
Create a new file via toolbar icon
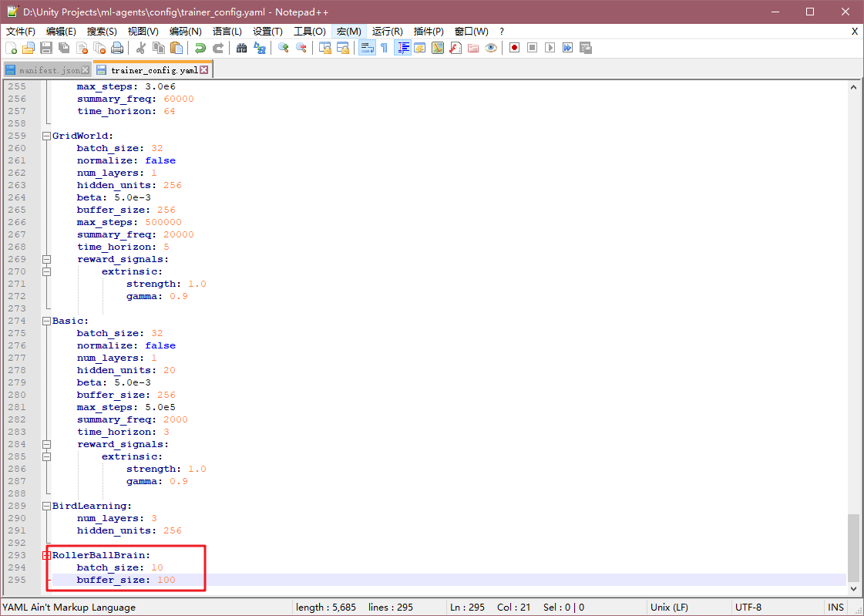click(x=11, y=48)
